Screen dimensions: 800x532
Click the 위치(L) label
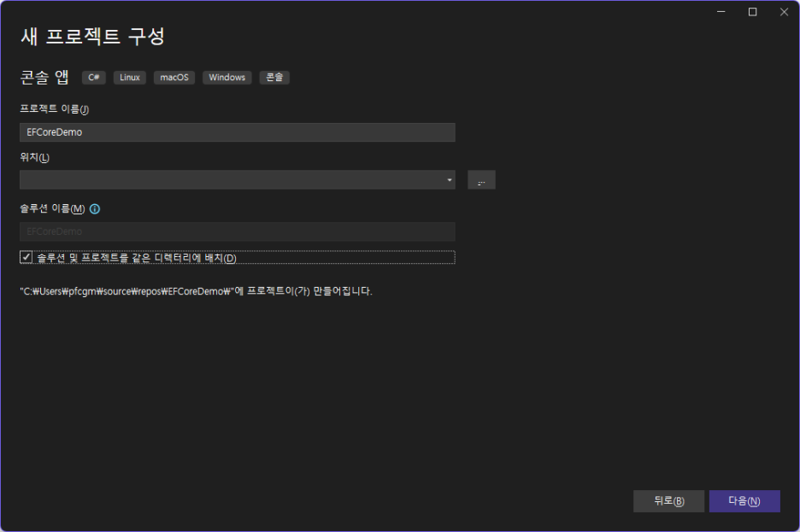pyautogui.click(x=35, y=157)
